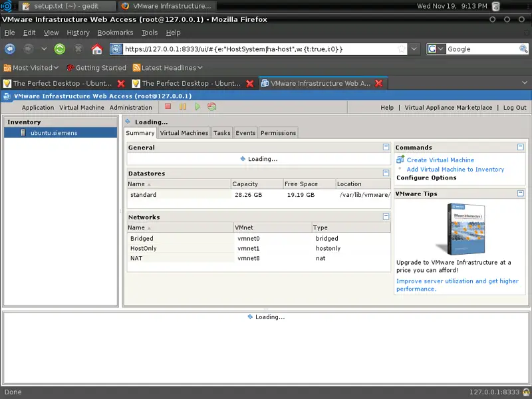532x399 pixels.
Task: Select the NAT network row
Action: click(259, 258)
